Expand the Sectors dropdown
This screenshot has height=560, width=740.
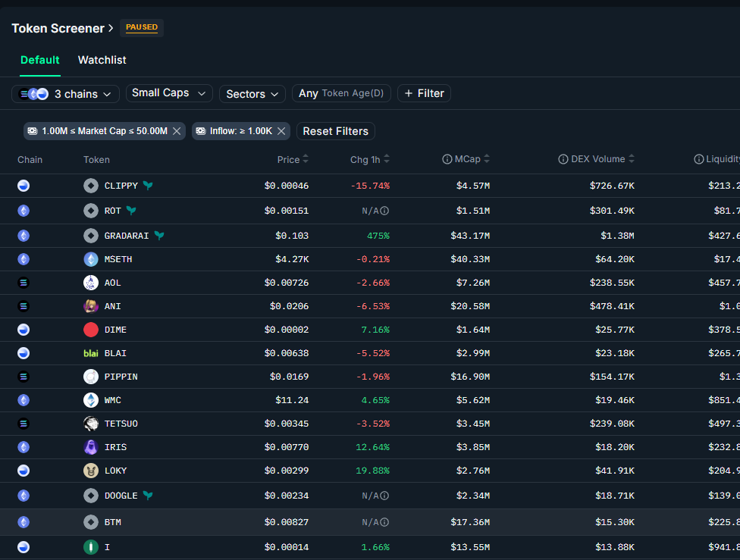(x=252, y=94)
